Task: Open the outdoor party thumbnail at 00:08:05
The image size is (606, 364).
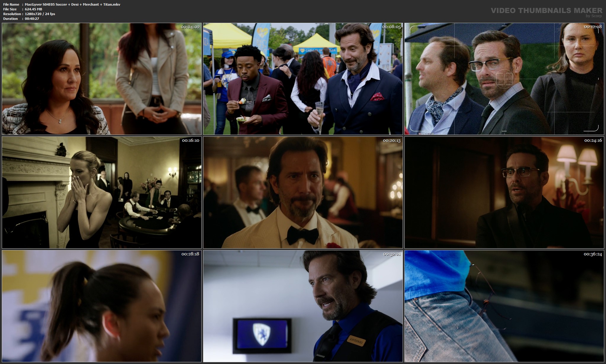Action: pos(303,79)
